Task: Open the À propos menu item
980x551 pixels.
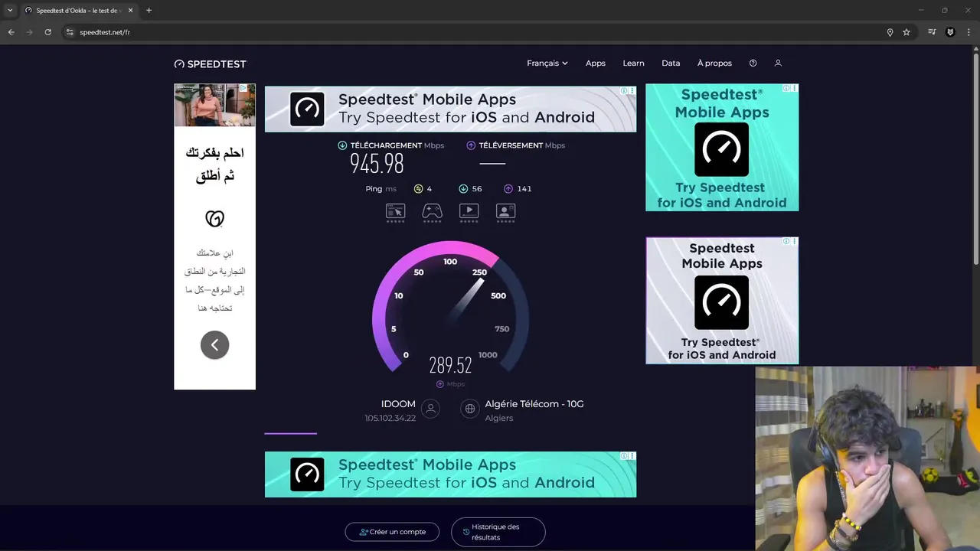Action: click(714, 64)
